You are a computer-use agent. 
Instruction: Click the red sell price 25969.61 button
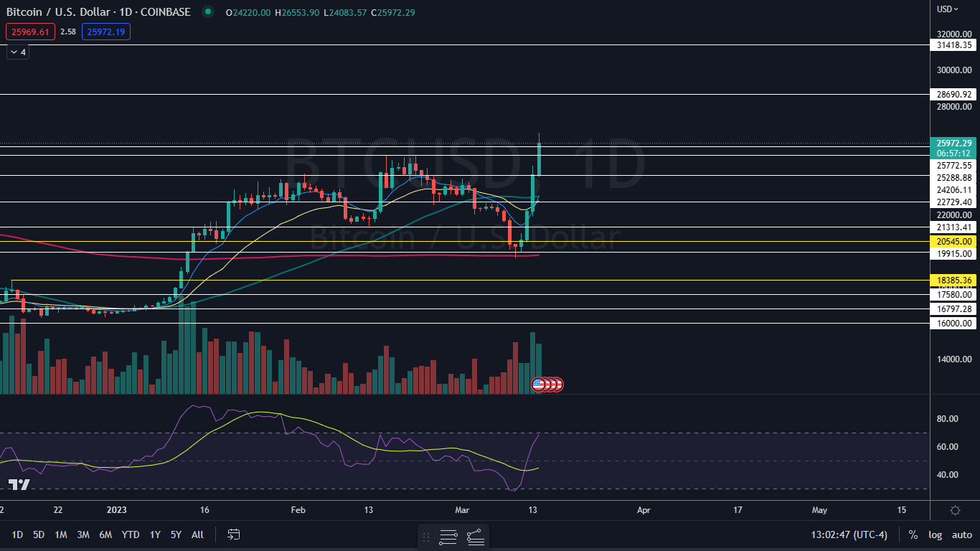tap(30, 32)
